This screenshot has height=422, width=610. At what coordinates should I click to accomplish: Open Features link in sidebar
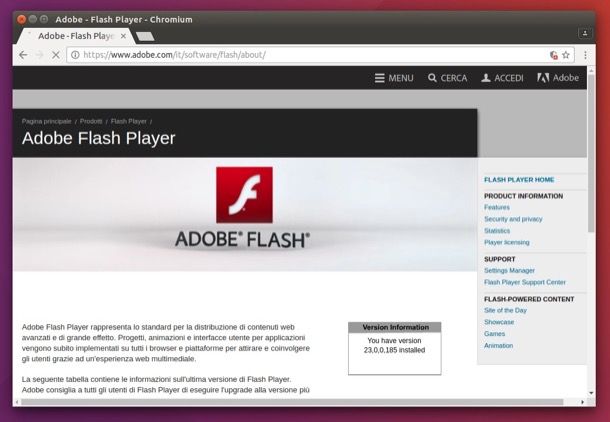point(497,207)
